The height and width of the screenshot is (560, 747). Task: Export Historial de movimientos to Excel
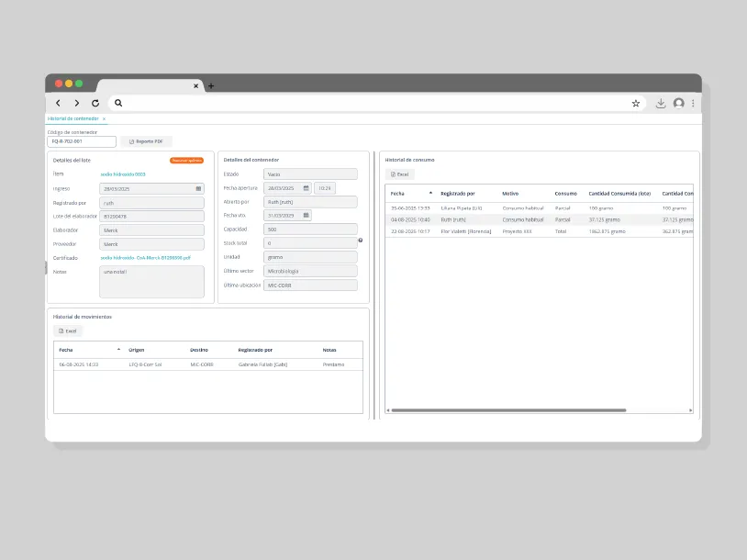68,330
